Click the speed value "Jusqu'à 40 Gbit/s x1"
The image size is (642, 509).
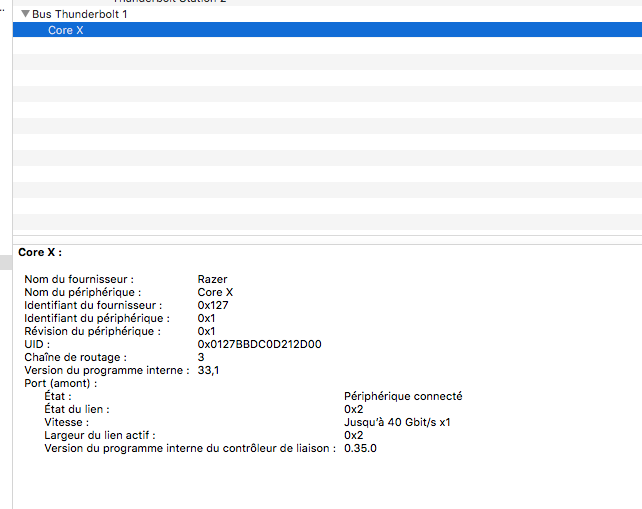click(x=397, y=422)
